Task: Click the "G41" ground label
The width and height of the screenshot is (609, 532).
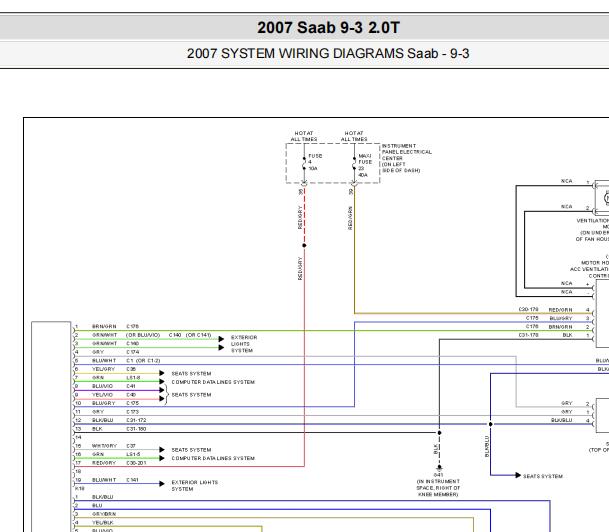Action: point(438,475)
